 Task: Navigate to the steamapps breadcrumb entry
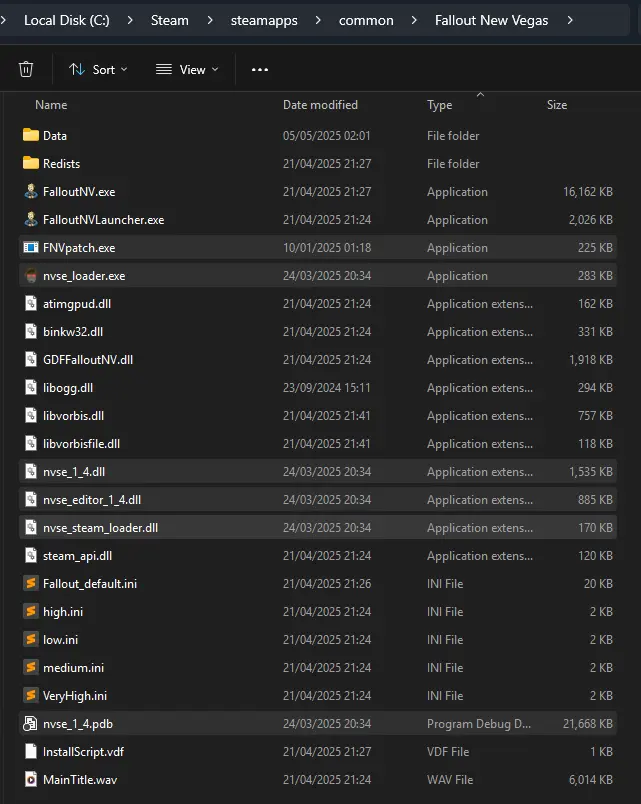[x=264, y=19]
